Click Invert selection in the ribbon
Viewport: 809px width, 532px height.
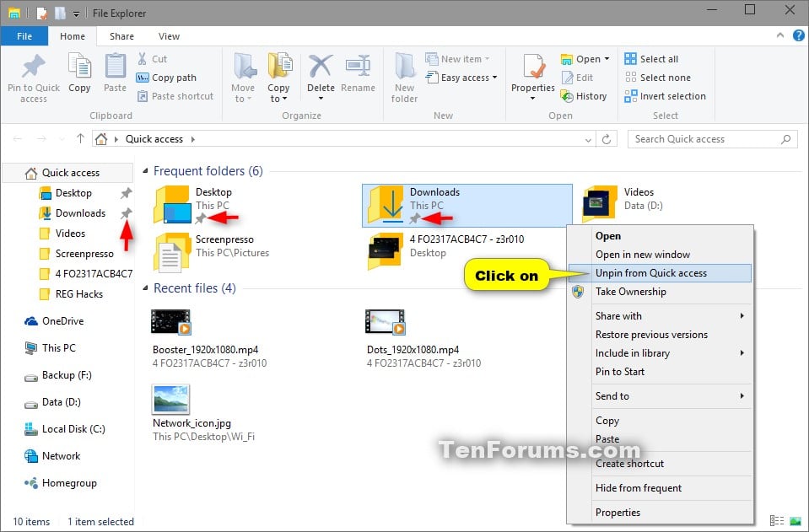[x=665, y=96]
